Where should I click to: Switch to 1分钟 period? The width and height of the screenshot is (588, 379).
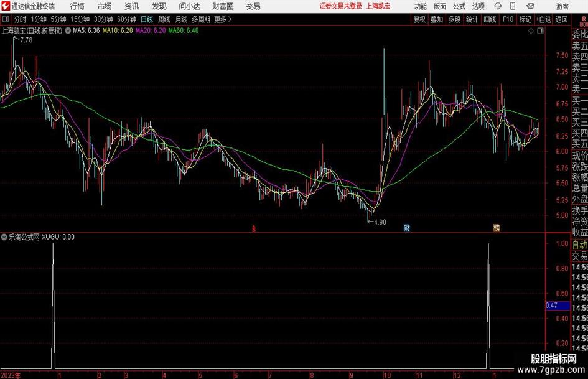click(39, 19)
